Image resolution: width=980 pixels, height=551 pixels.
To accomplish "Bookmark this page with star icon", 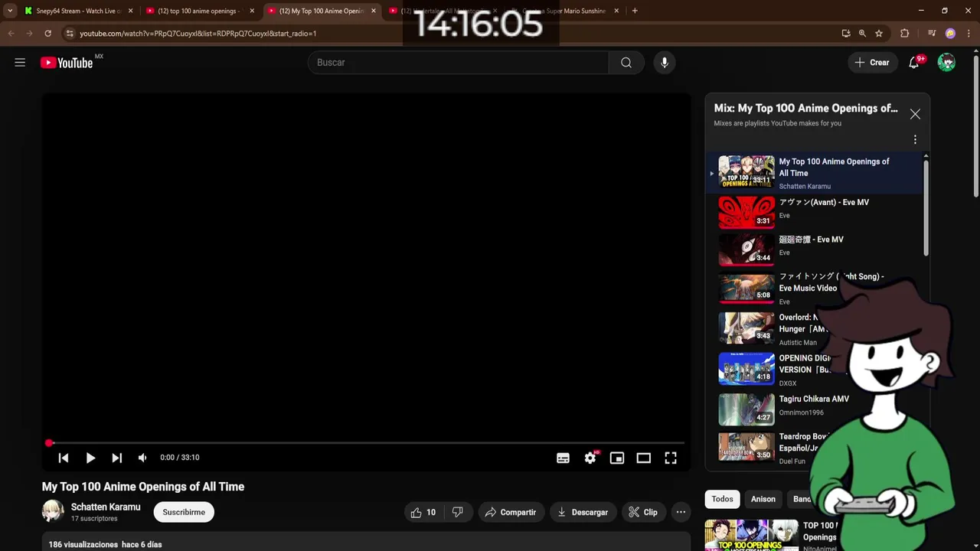I will click(x=879, y=34).
